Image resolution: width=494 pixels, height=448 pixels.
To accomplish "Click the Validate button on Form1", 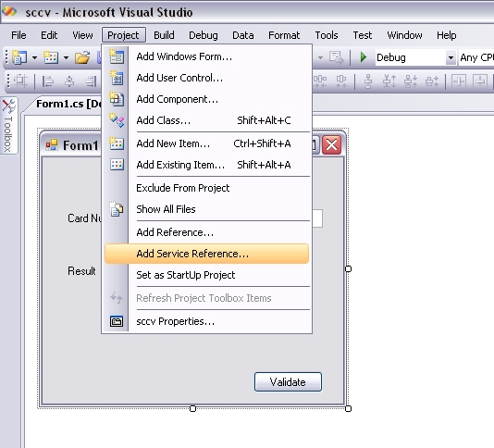I will click(288, 382).
